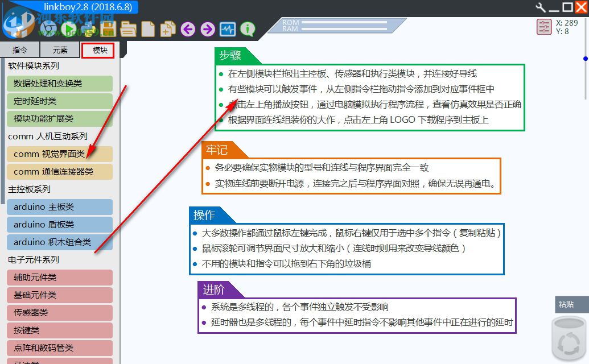Click the green info help icon

point(247,28)
